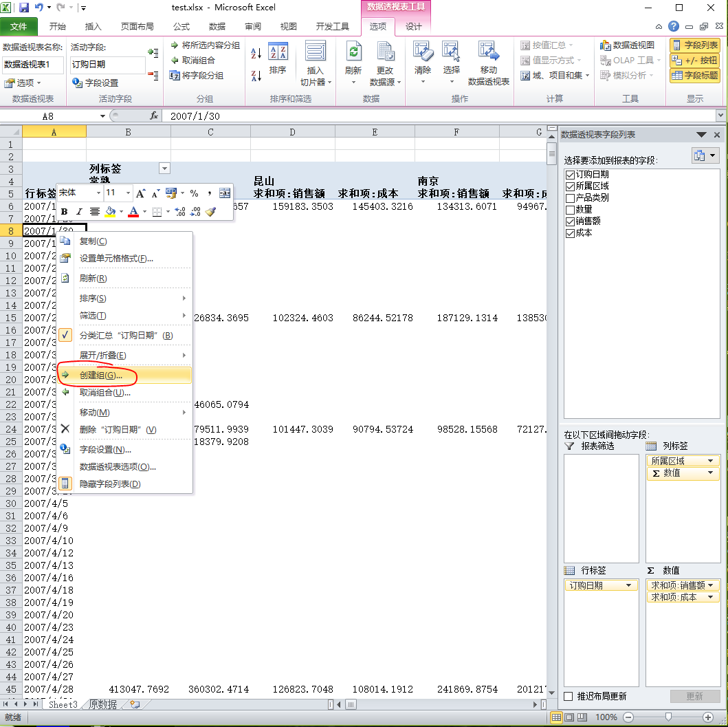Click the Bold icon in mini toolbar
This screenshot has width=728, height=727.
tap(65, 212)
